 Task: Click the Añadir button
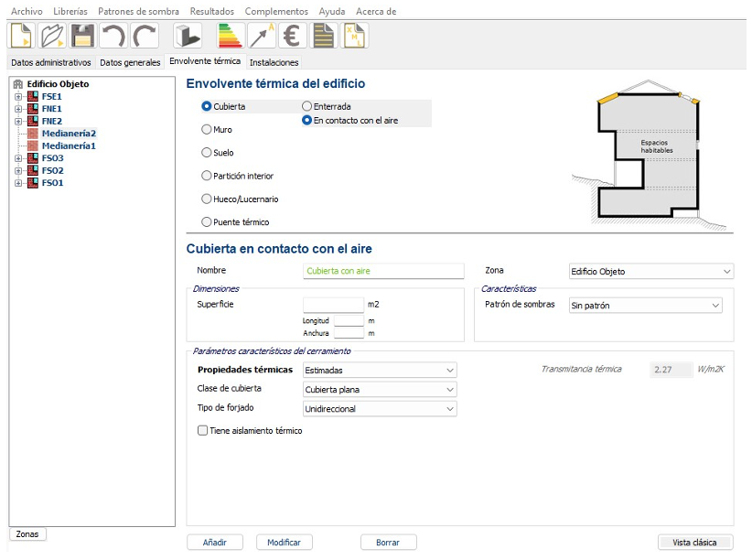tap(215, 543)
